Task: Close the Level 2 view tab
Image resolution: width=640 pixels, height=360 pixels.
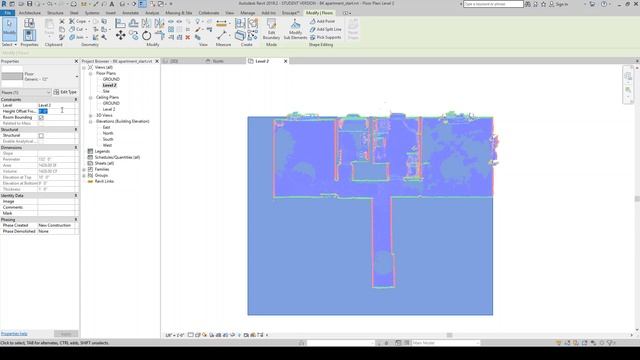Action: [x=285, y=61]
